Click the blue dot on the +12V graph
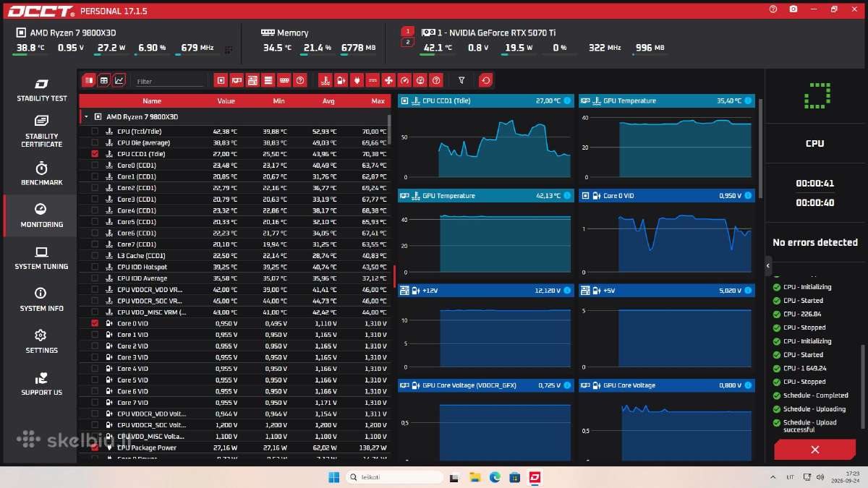This screenshot has height=488, width=868. (x=567, y=291)
